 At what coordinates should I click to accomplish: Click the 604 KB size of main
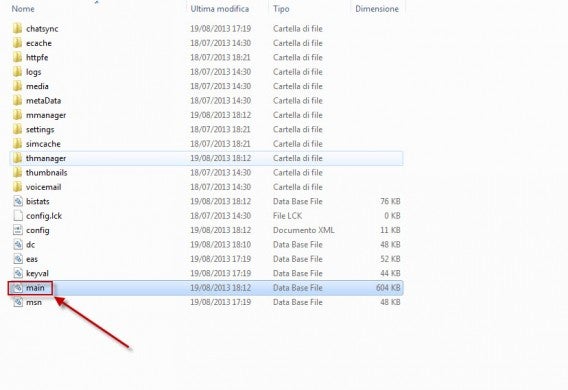(x=388, y=288)
